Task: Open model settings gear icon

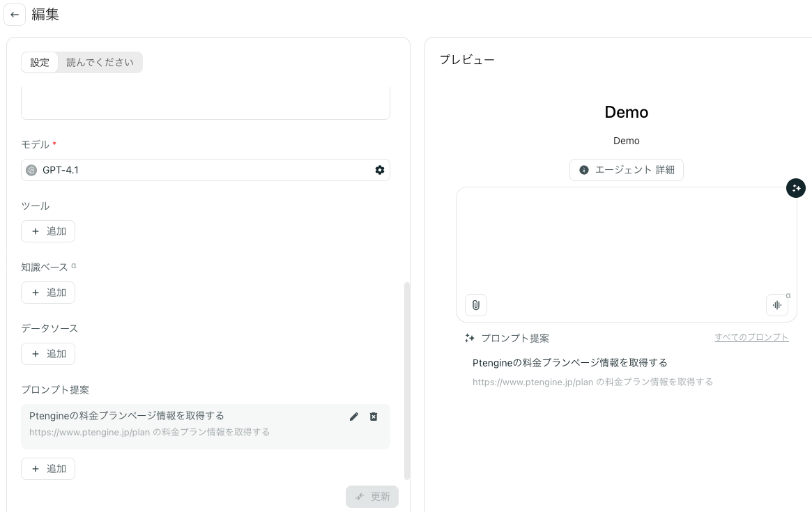Action: click(x=380, y=170)
